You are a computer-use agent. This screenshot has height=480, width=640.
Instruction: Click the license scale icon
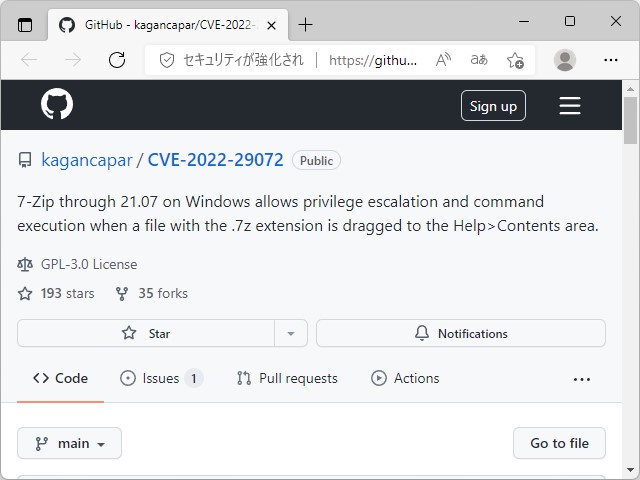point(25,264)
